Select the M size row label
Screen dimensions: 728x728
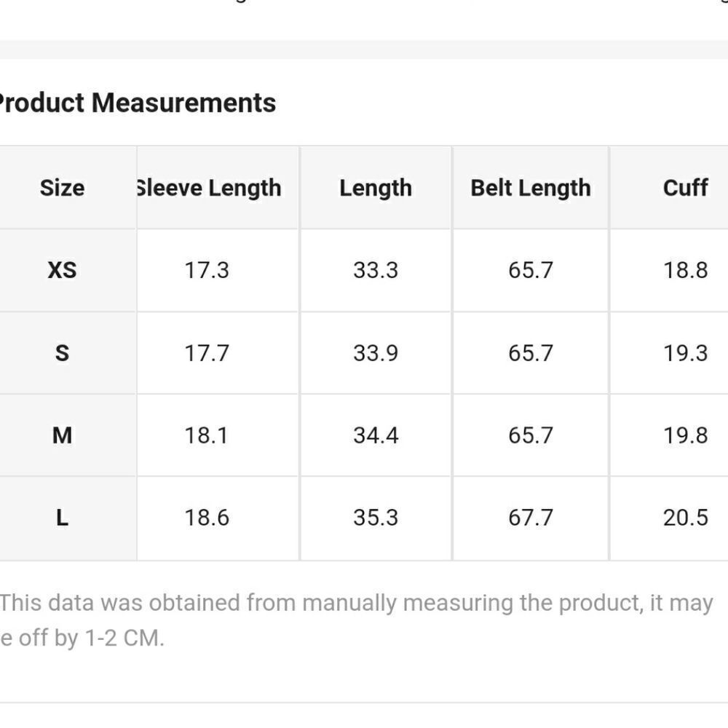(62, 435)
